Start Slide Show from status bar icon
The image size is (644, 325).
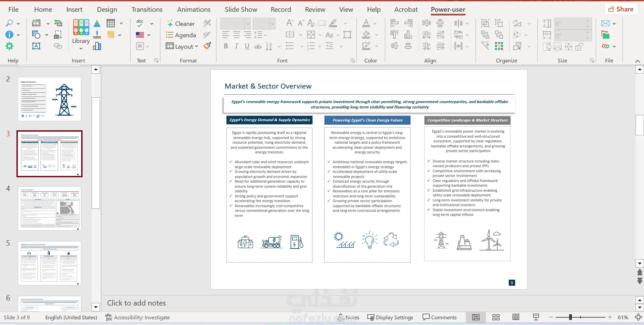(x=536, y=317)
